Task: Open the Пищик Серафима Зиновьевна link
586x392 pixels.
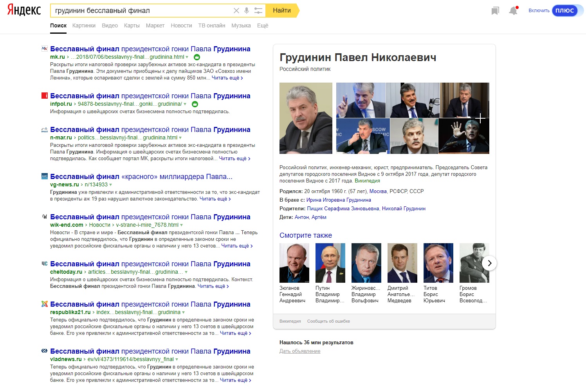Action: [x=343, y=209]
